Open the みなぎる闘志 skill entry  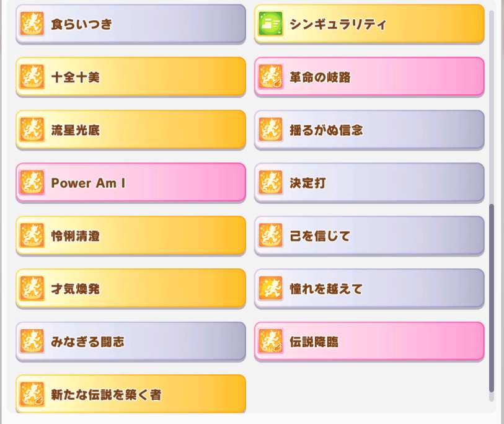coord(131,341)
